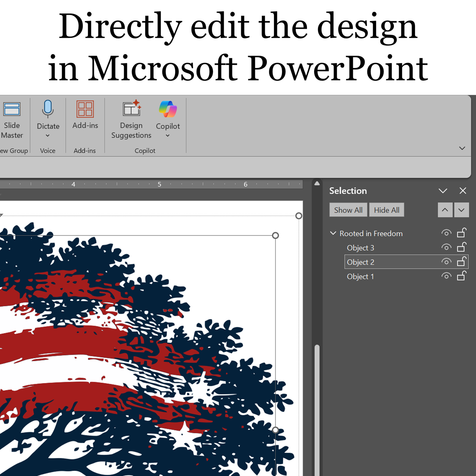
Task: Toggle visibility of Object 2
Action: [446, 262]
